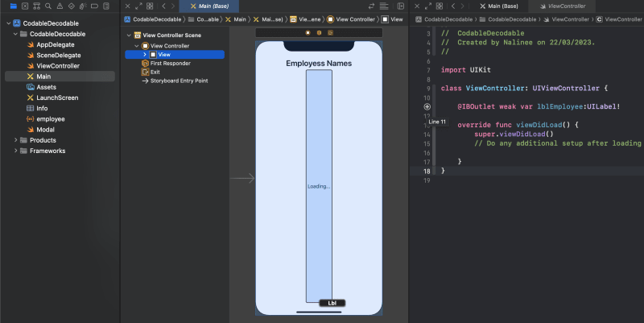644x323 pixels.
Task: Toggle the adjust editor options icon
Action: pyautogui.click(x=384, y=6)
